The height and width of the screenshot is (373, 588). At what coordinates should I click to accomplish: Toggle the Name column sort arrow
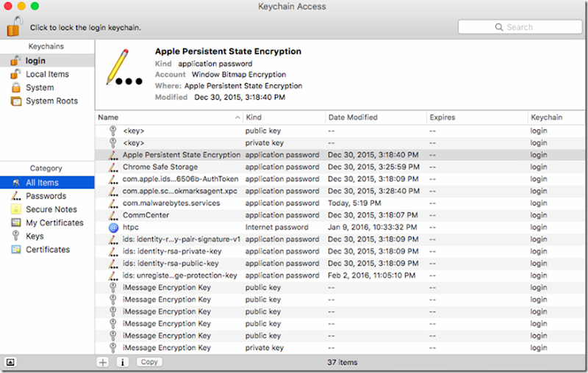pyautogui.click(x=237, y=117)
